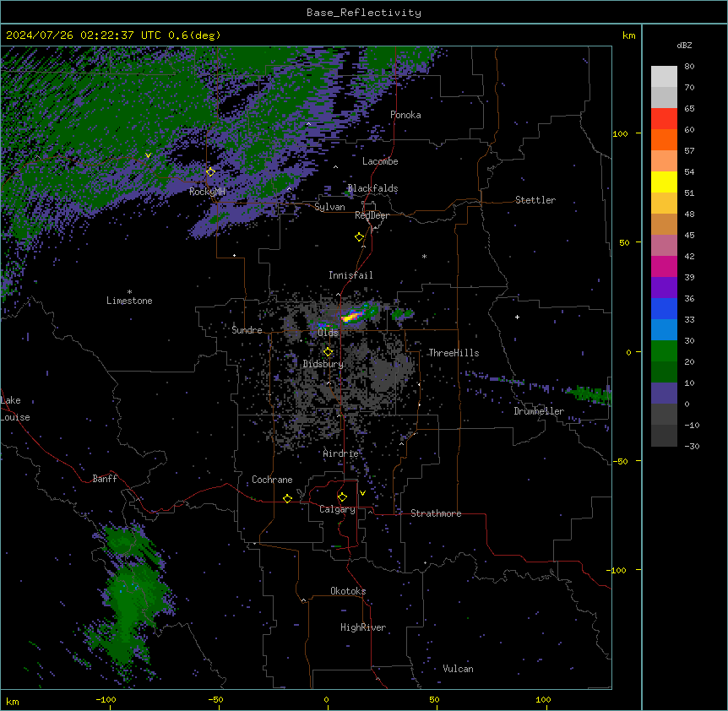The image size is (728, 711).
Task: Click the Airdrie label
Action: (x=341, y=453)
